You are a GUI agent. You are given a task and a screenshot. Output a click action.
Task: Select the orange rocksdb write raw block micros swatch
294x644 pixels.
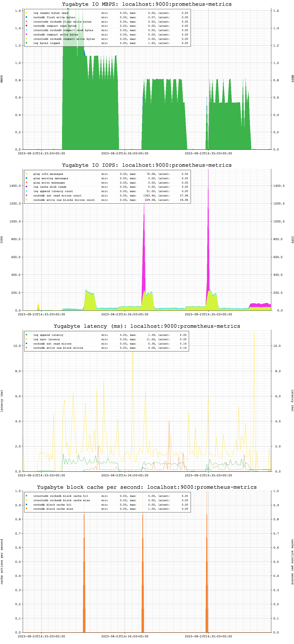26,348
